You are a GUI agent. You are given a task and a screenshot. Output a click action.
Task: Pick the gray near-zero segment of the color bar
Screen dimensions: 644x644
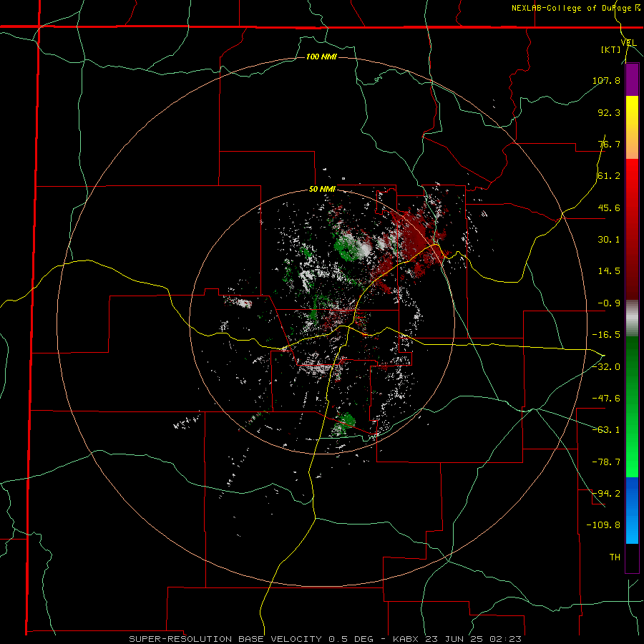[x=632, y=318]
